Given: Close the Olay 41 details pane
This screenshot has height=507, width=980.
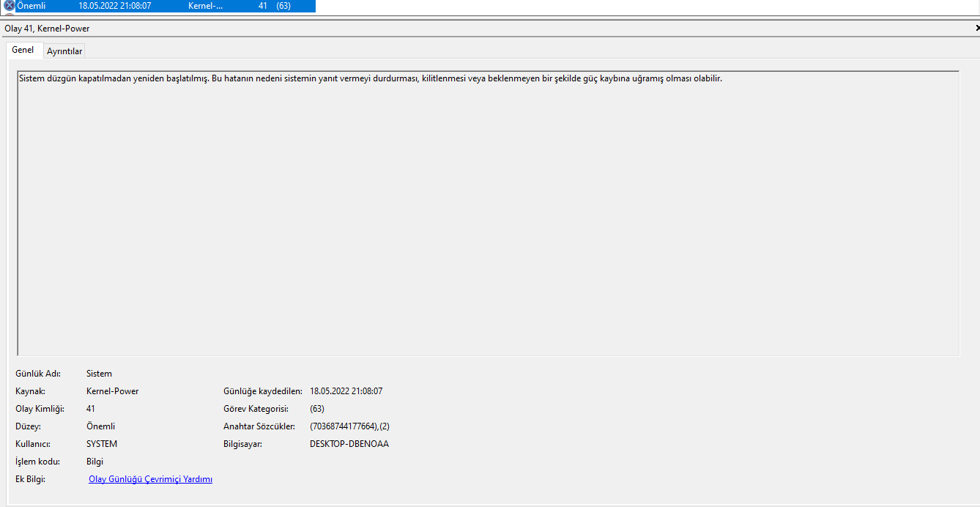Looking at the screenshot, I should coord(977,28).
